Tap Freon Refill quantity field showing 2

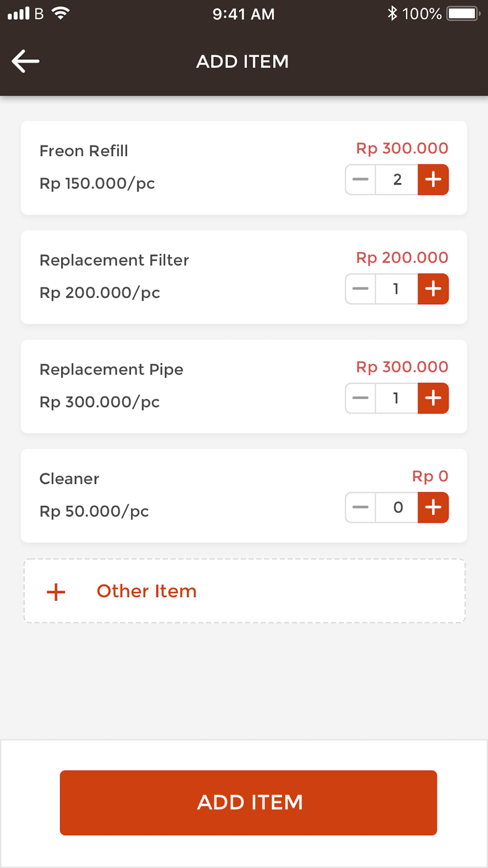[397, 180]
